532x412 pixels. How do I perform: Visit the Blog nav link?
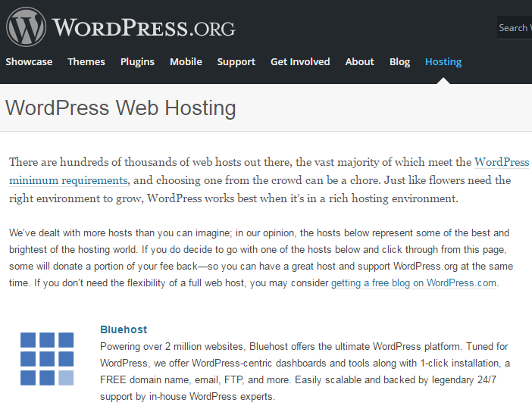click(399, 61)
